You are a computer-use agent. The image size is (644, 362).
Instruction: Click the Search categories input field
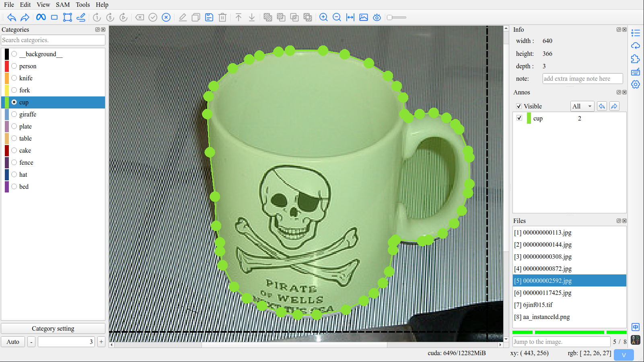coord(53,40)
